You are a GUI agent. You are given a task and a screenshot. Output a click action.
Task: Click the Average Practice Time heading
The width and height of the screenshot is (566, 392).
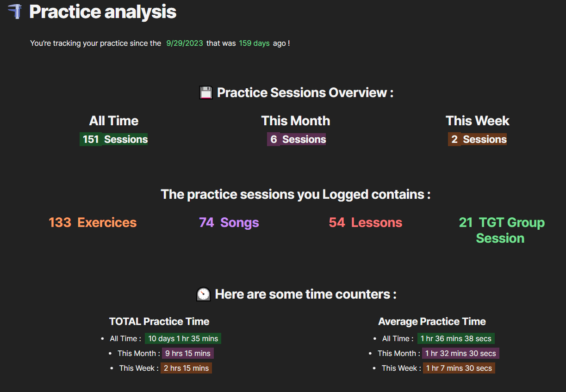pyautogui.click(x=432, y=321)
